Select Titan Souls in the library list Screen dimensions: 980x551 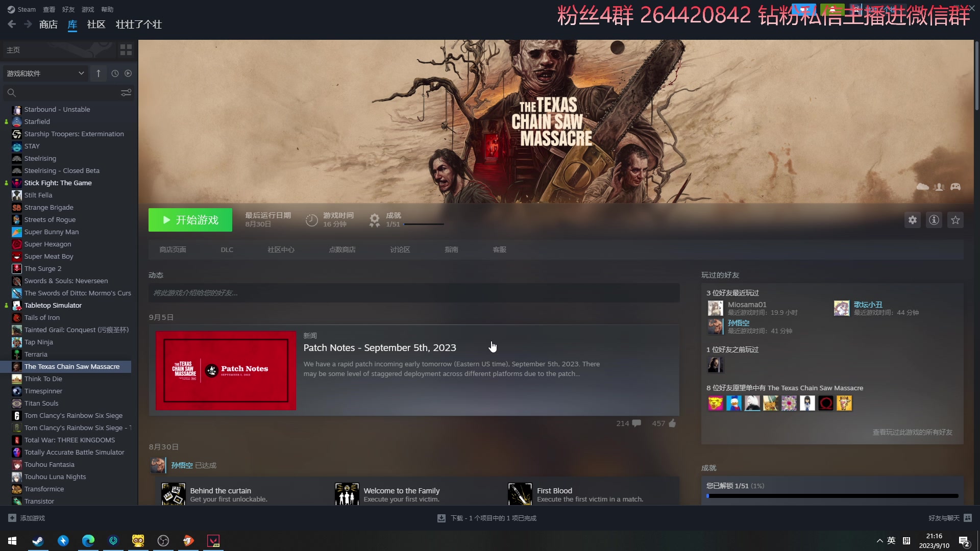(x=41, y=403)
